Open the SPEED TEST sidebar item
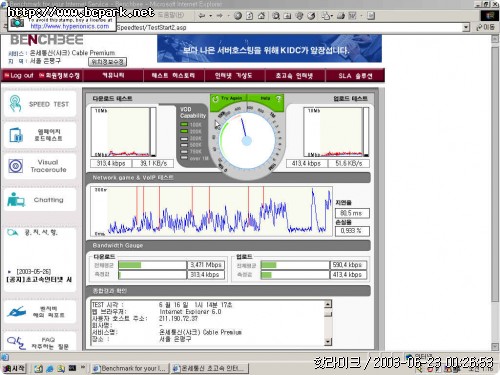The width and height of the screenshot is (500, 375). coord(40,104)
